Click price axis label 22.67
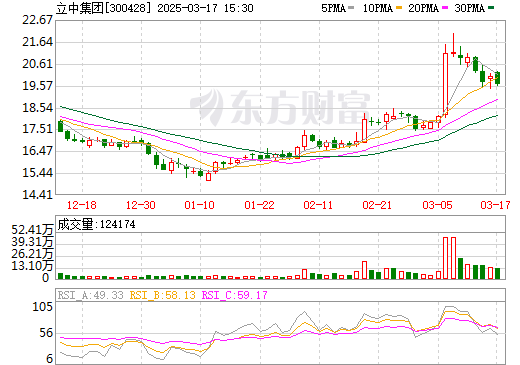Viewport: 520px width, 365px height. pyautogui.click(x=37, y=20)
